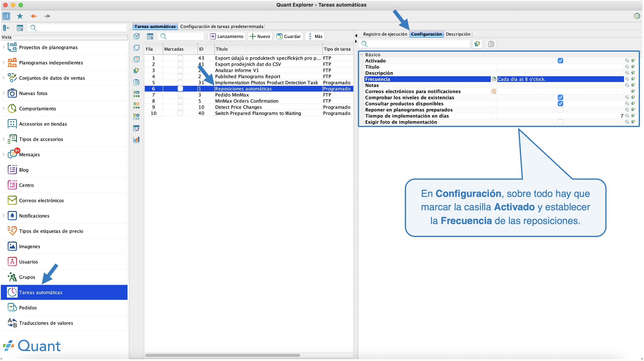
Task: Expand Conjuntos de datos de ventas node
Action: pyautogui.click(x=3, y=78)
